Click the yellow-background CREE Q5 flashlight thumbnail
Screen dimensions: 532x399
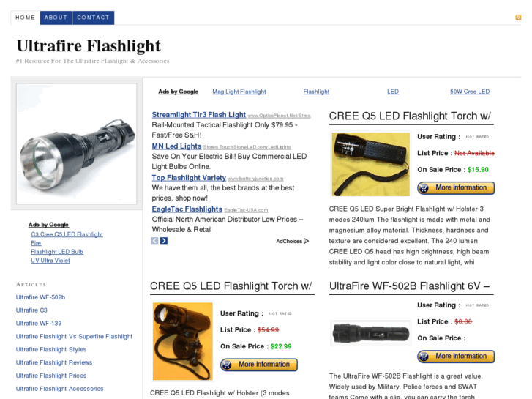370,164
